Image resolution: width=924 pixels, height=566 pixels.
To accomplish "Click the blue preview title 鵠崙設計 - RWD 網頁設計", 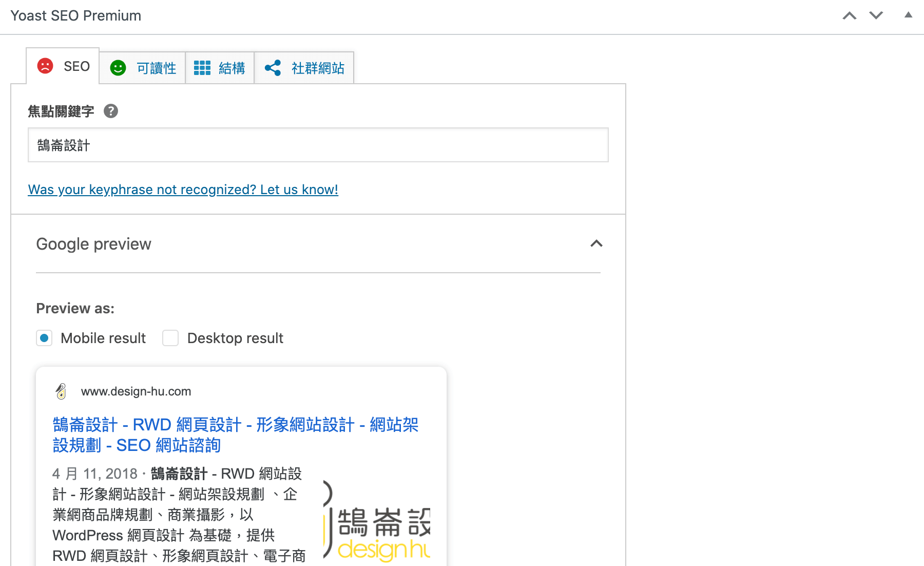I will [x=236, y=435].
